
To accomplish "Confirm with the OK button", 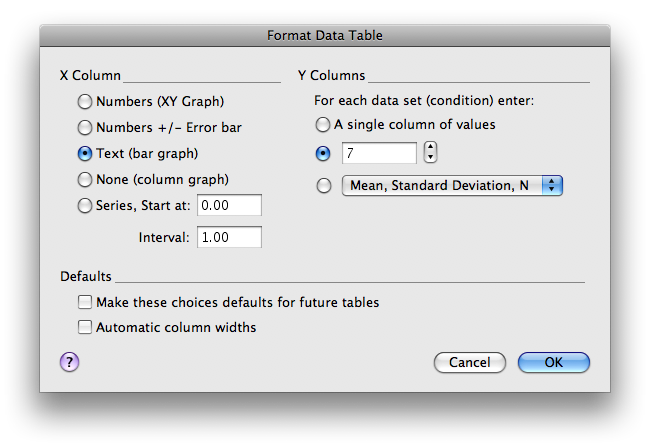I will [x=553, y=362].
